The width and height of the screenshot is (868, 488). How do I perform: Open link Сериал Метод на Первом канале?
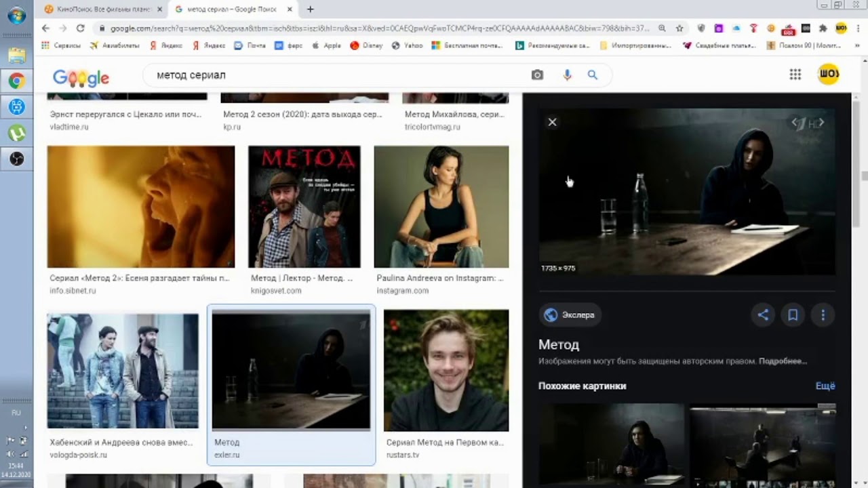445,443
